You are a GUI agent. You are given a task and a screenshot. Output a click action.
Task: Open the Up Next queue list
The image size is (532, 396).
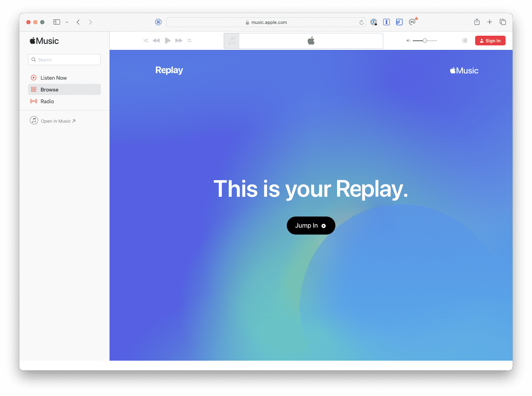(465, 41)
